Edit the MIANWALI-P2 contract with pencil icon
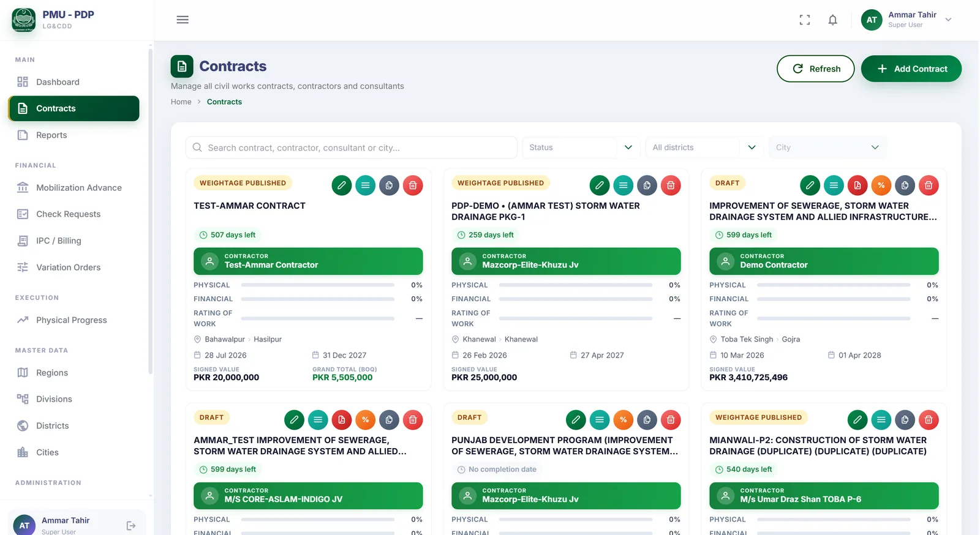Image resolution: width=980 pixels, height=535 pixels. click(858, 420)
